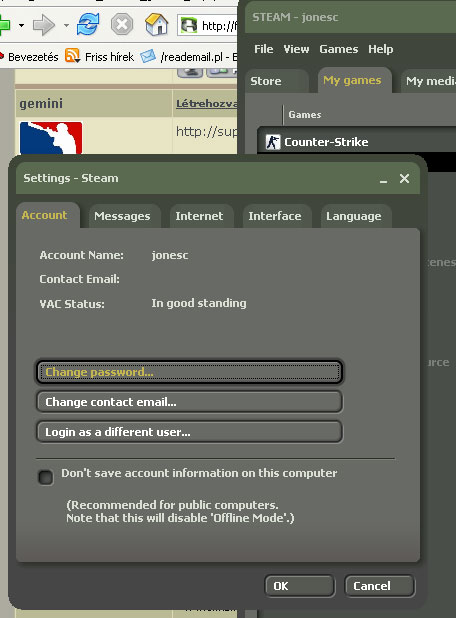Click the STEAM - jonesc window title

(x=295, y=17)
